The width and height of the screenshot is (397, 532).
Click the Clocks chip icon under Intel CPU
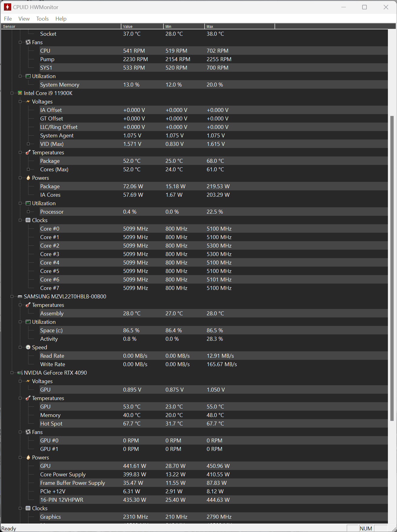pos(28,220)
